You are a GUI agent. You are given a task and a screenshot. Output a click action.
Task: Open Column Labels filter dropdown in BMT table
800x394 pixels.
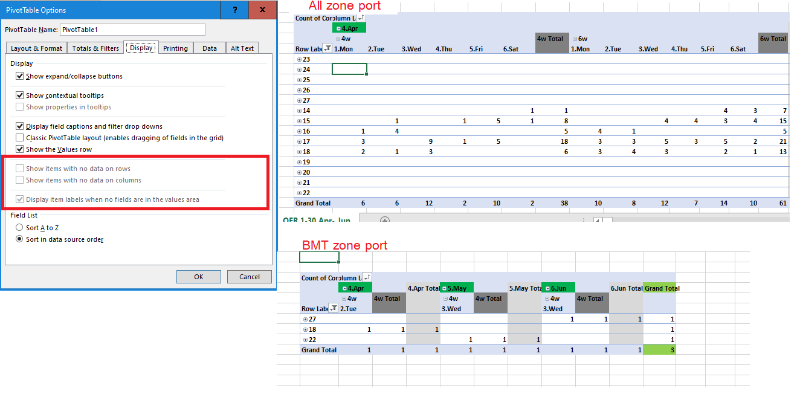(x=366, y=278)
